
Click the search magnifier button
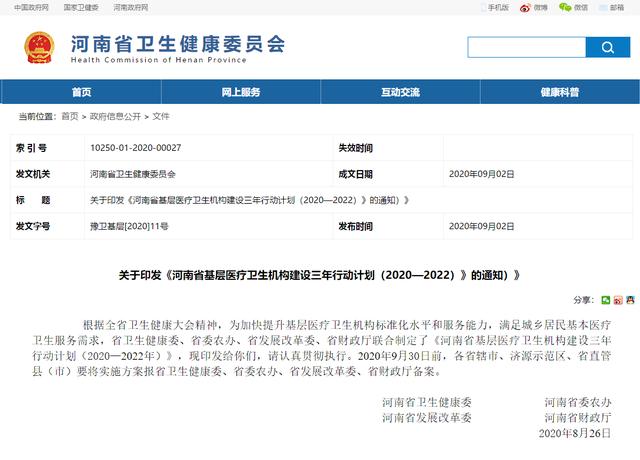pos(607,47)
